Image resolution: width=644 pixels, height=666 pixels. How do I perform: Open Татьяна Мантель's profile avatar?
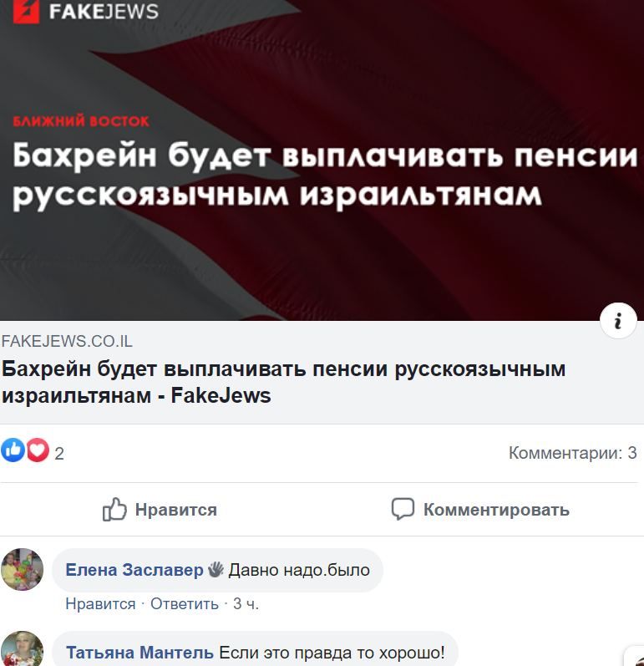click(x=22, y=649)
